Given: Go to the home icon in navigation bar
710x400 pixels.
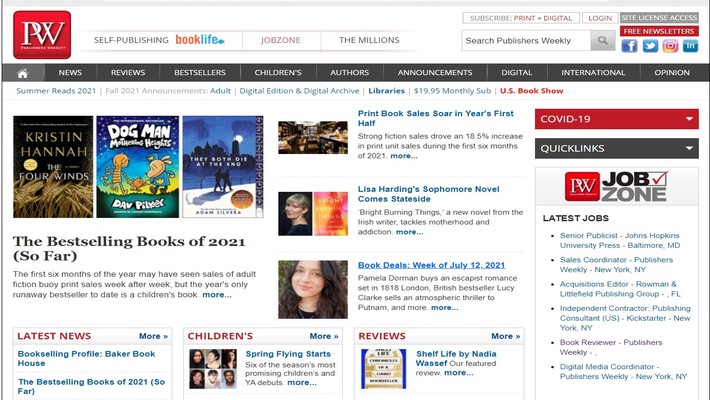Looking at the screenshot, I should 23,73.
